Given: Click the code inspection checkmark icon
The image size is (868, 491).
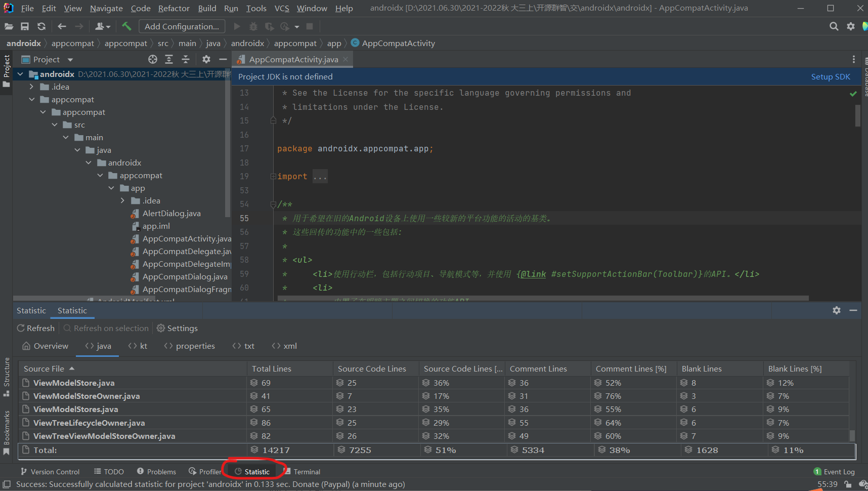Looking at the screenshot, I should (853, 94).
